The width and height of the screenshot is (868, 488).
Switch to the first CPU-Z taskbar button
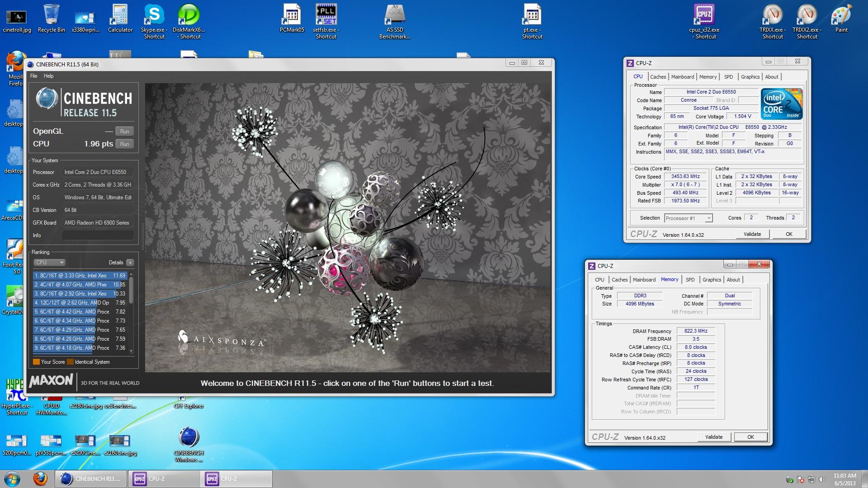pos(164,479)
